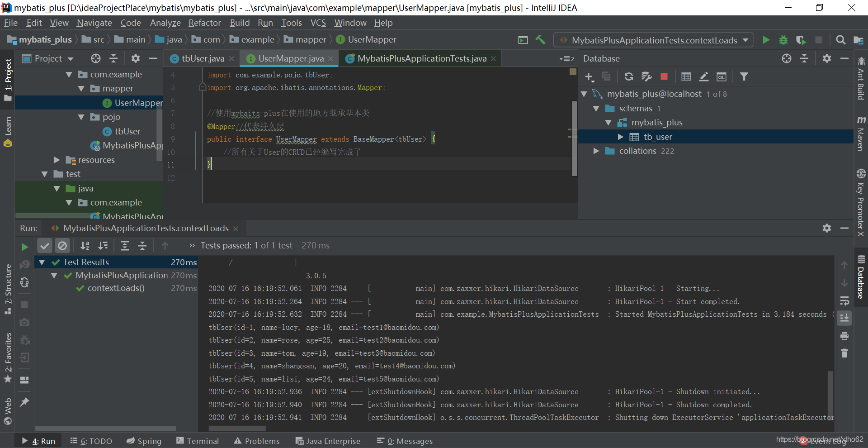Close the UserMapper.java editor tab
The image size is (868, 448).
click(x=330, y=59)
